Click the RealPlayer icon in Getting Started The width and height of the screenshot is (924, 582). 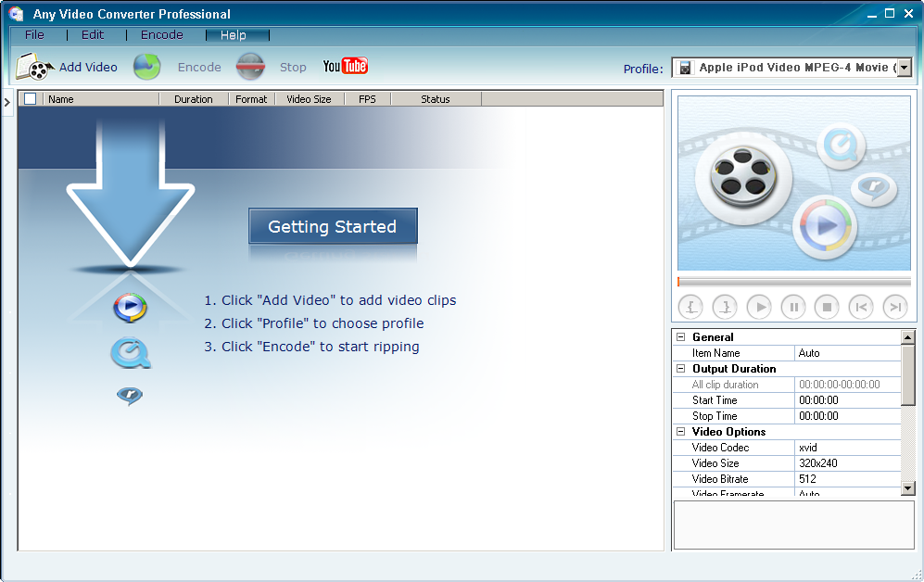tap(130, 396)
